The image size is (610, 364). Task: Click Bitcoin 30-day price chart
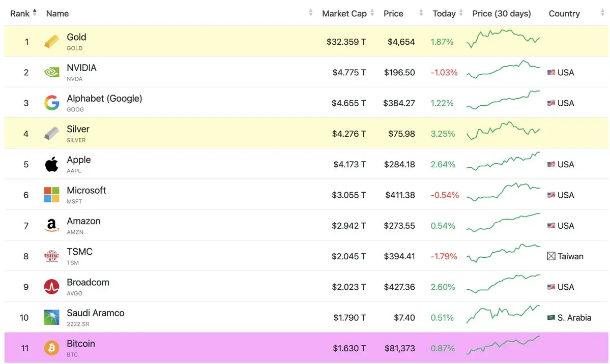503,345
